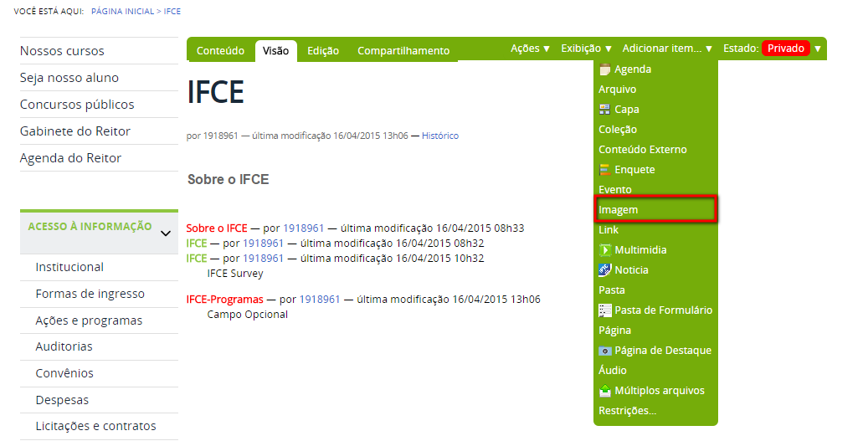
Task: Select Coleção from the add menu
Action: (618, 130)
